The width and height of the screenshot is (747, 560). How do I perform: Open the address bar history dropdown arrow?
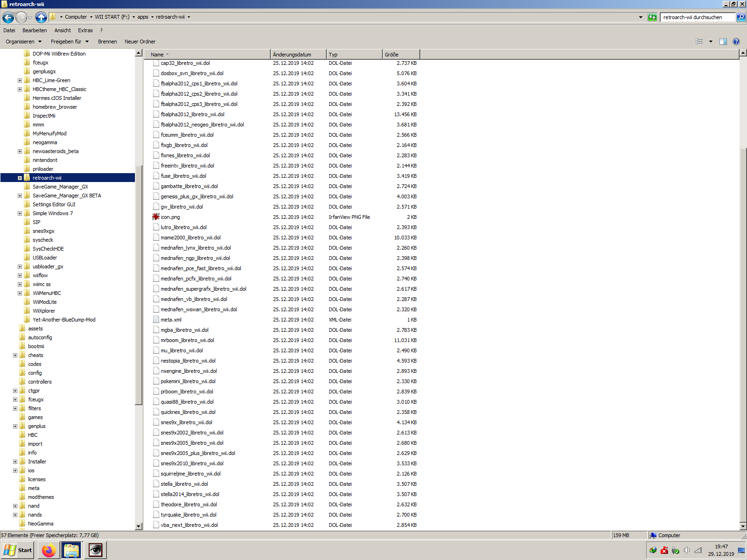(641, 17)
